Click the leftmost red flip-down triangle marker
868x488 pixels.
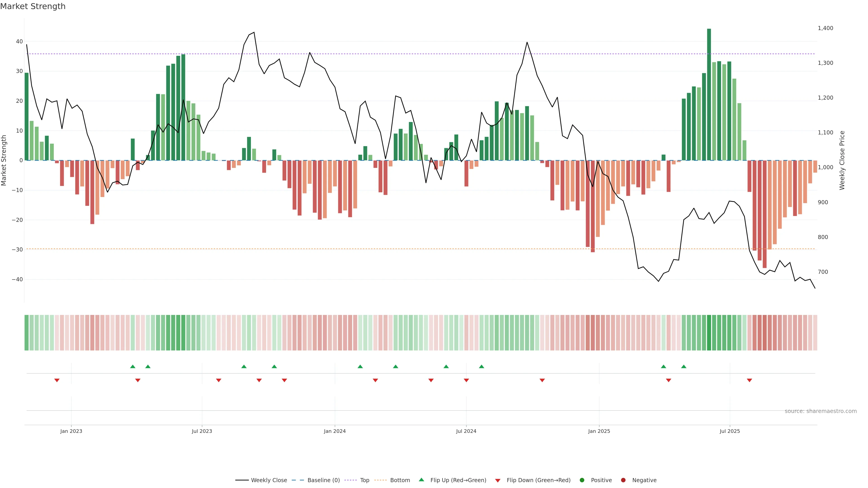tap(57, 380)
